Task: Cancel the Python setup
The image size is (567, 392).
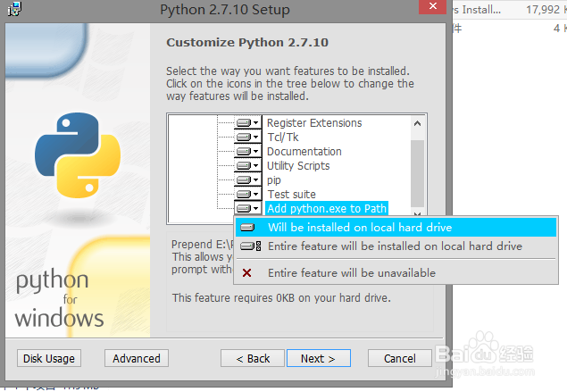Action: (399, 358)
